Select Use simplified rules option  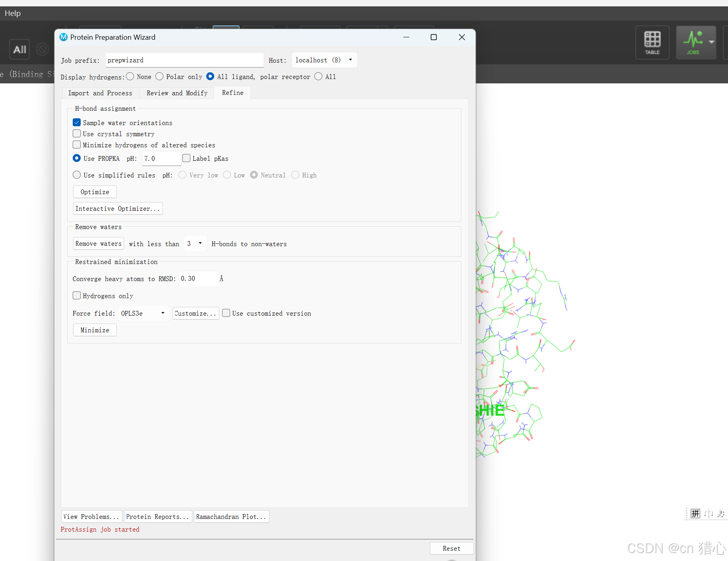point(77,175)
